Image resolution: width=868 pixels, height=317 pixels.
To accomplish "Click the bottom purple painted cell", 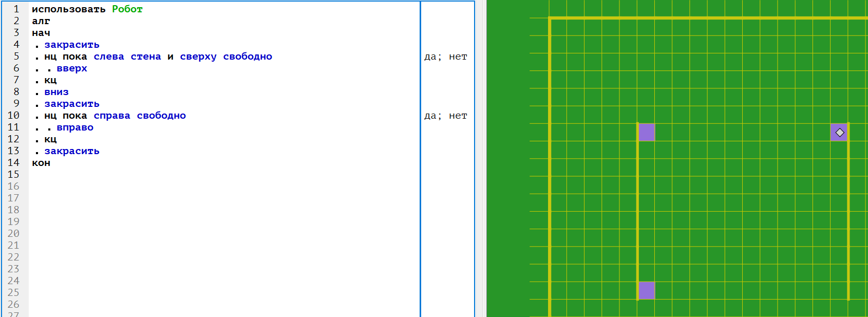I will pyautogui.click(x=646, y=290).
